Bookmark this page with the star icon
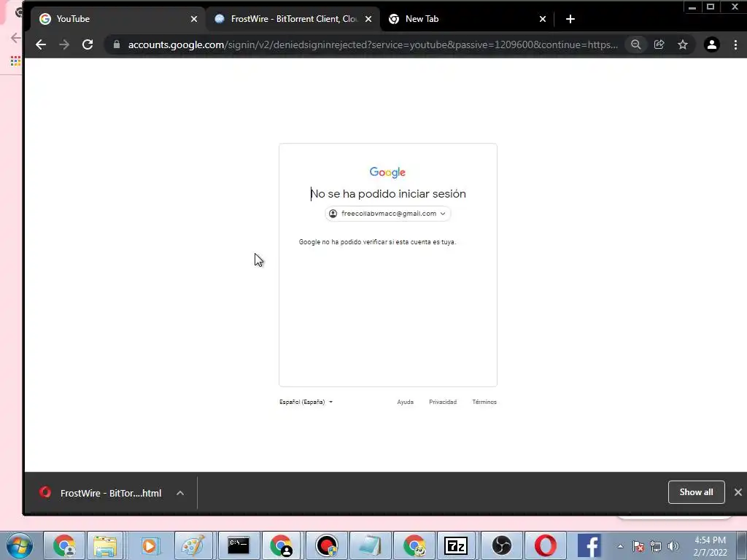Image resolution: width=747 pixels, height=560 pixels. click(683, 44)
